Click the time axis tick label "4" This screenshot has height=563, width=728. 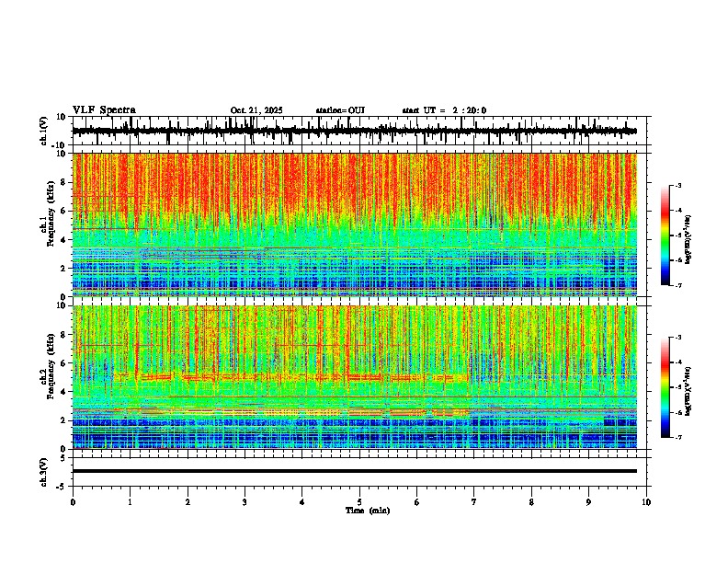pos(302,502)
